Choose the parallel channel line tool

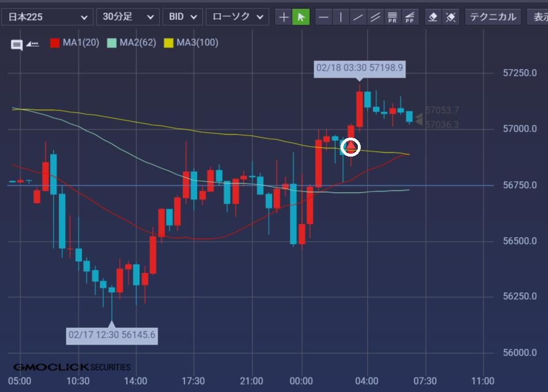pyautogui.click(x=375, y=17)
